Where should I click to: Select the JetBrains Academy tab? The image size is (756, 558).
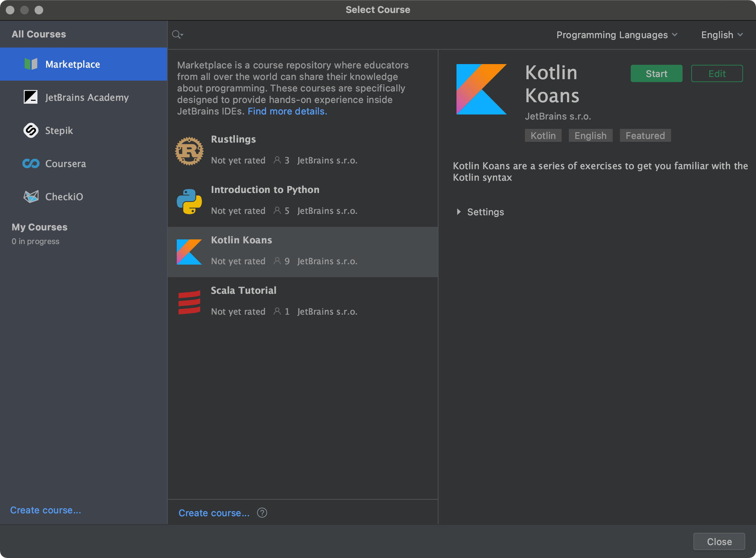pyautogui.click(x=84, y=97)
